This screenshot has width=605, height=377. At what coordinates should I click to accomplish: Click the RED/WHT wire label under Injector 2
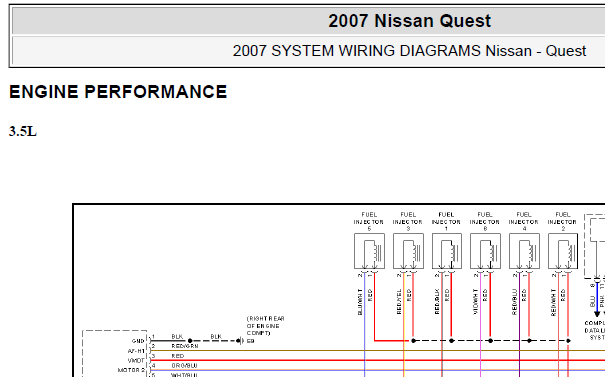click(554, 302)
